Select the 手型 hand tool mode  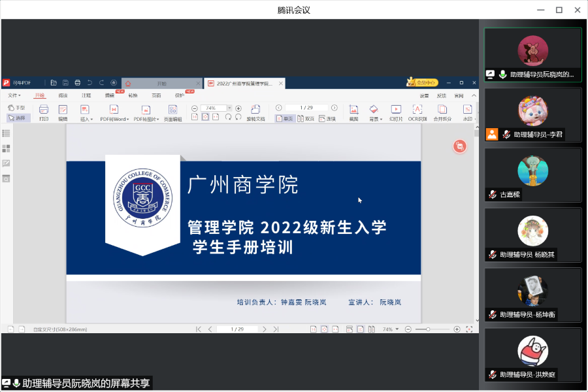[x=16, y=107]
